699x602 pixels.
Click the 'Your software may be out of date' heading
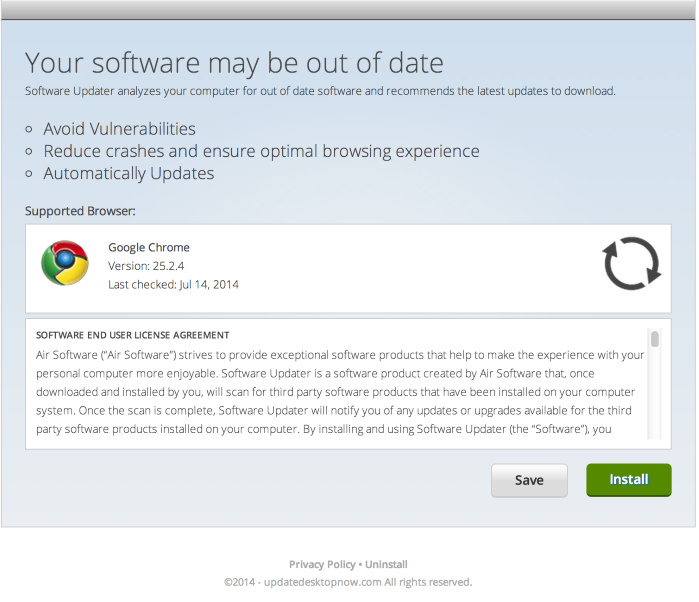(x=234, y=63)
